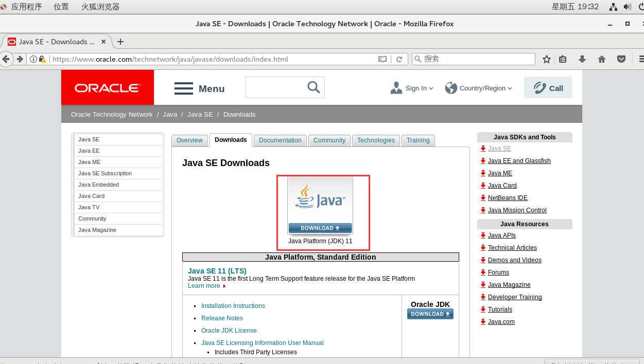This screenshot has height=364, width=644.
Task: Click red arrow icon next to Java SE
Action: pyautogui.click(x=483, y=149)
